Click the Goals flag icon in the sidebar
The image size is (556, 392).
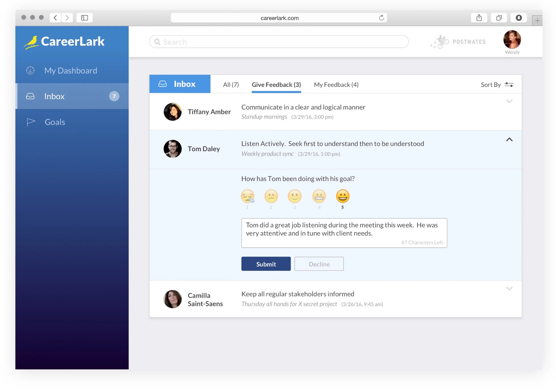[31, 122]
